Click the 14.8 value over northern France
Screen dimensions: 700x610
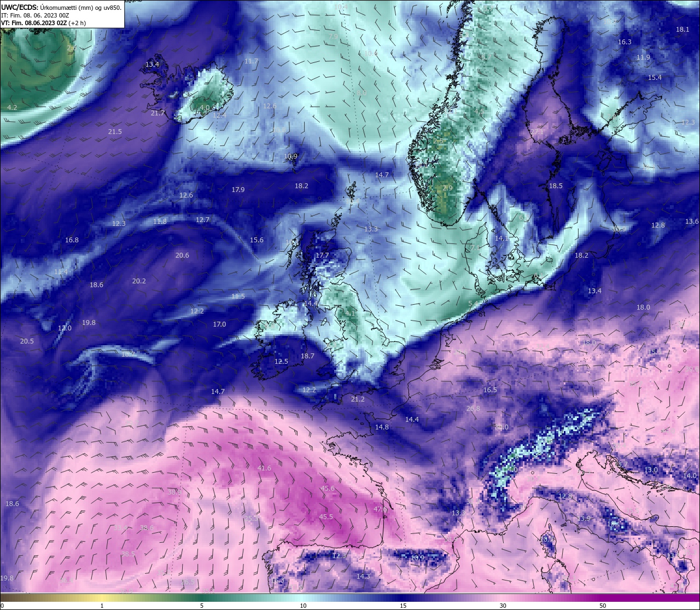(x=382, y=427)
